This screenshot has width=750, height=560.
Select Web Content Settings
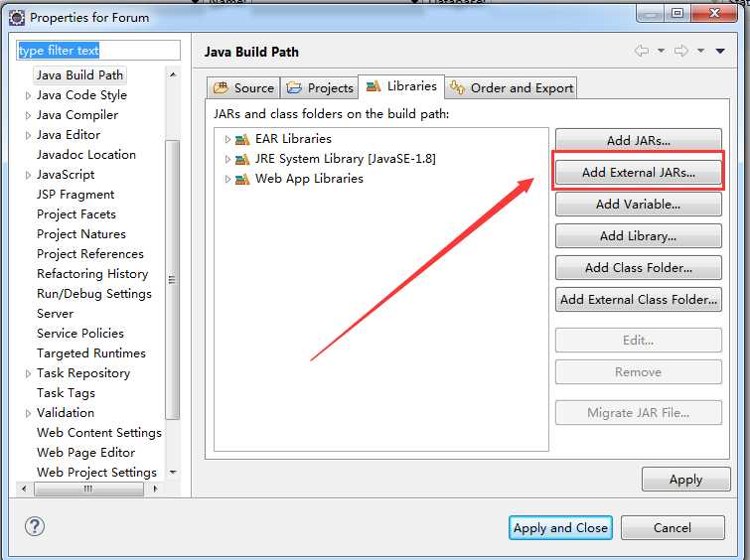click(x=99, y=433)
